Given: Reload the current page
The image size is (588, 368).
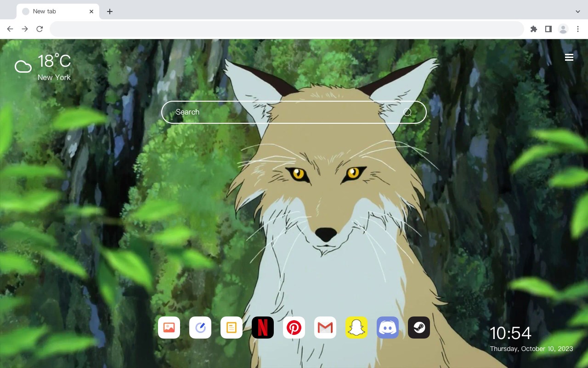Looking at the screenshot, I should point(40,29).
